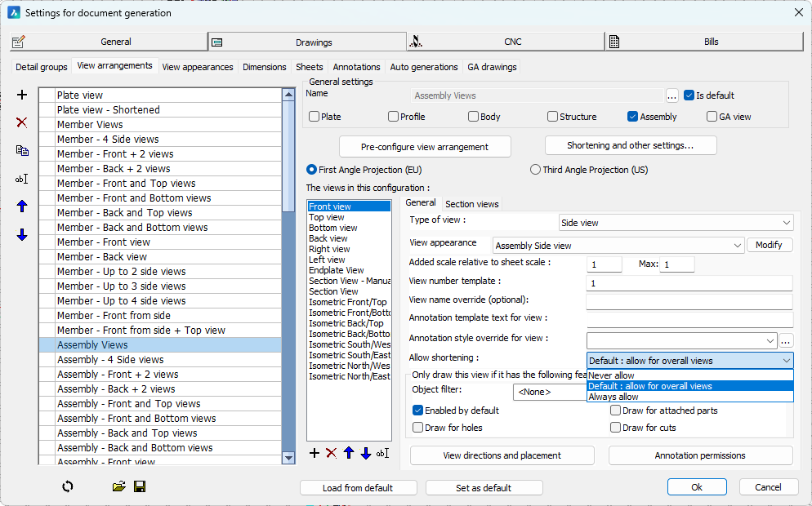Screen dimensions: 812x506
Task: Click the refresh icon at bottom left
Action: [68, 486]
